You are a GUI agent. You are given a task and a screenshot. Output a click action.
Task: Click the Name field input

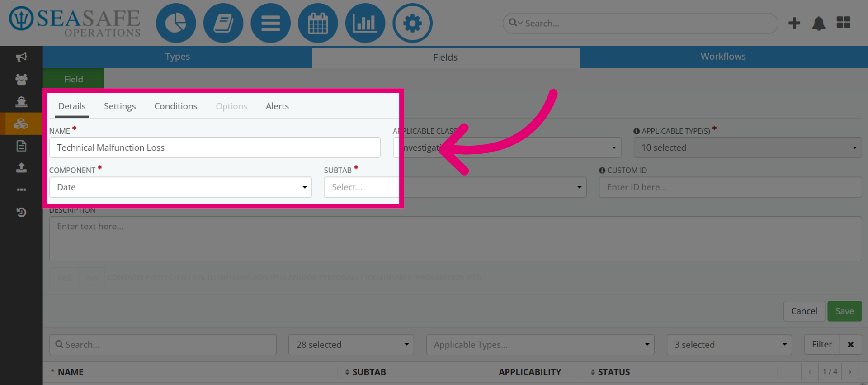(215, 148)
